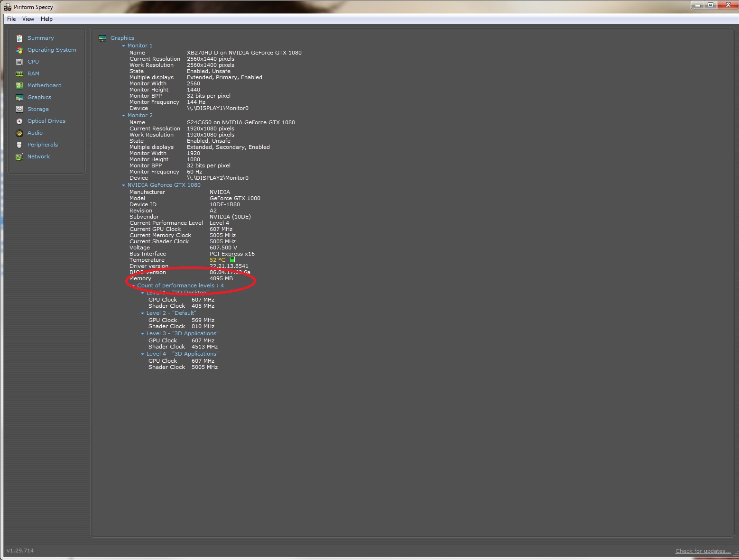The height and width of the screenshot is (560, 739).
Task: Click the Memory 4095 MB value
Action: tap(221, 278)
